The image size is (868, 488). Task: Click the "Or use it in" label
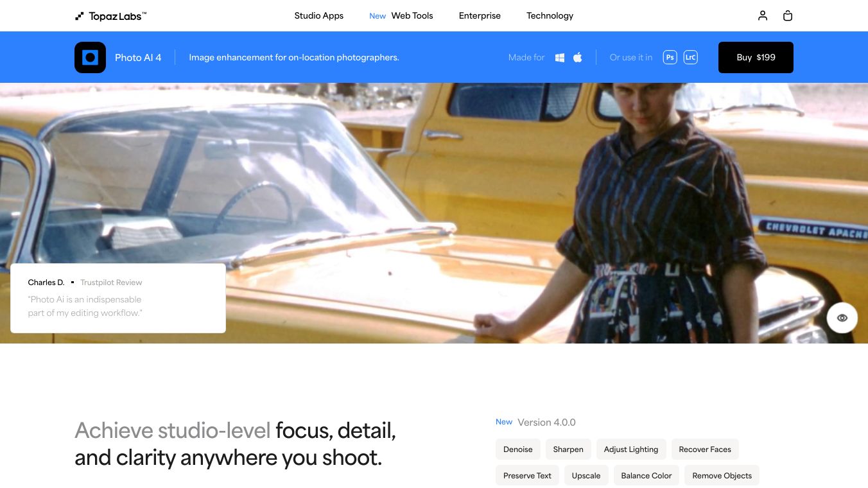pyautogui.click(x=631, y=57)
